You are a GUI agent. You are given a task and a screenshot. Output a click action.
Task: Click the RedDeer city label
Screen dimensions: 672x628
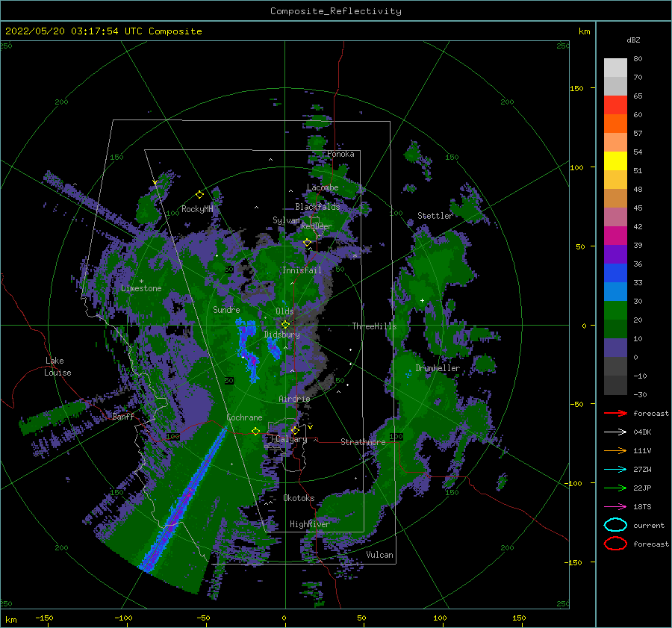(317, 226)
